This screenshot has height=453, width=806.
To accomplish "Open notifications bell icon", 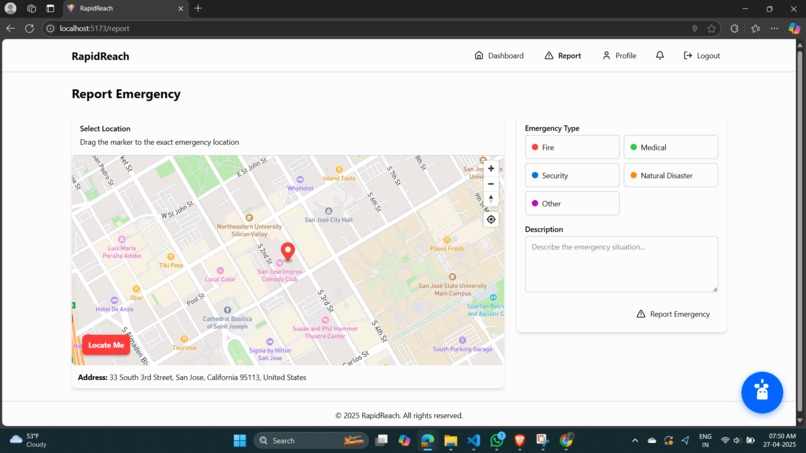I will [x=660, y=55].
